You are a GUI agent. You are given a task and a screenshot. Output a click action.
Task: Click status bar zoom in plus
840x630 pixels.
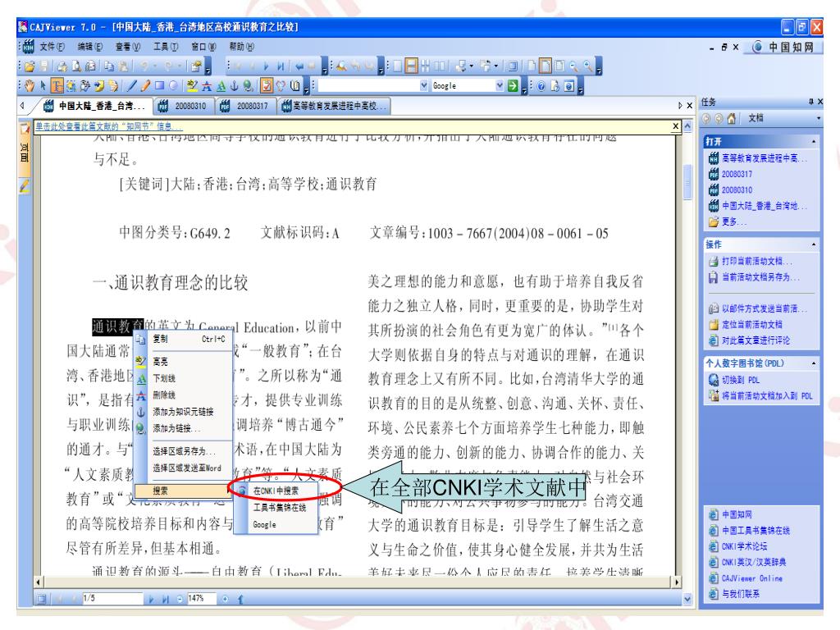click(225, 599)
